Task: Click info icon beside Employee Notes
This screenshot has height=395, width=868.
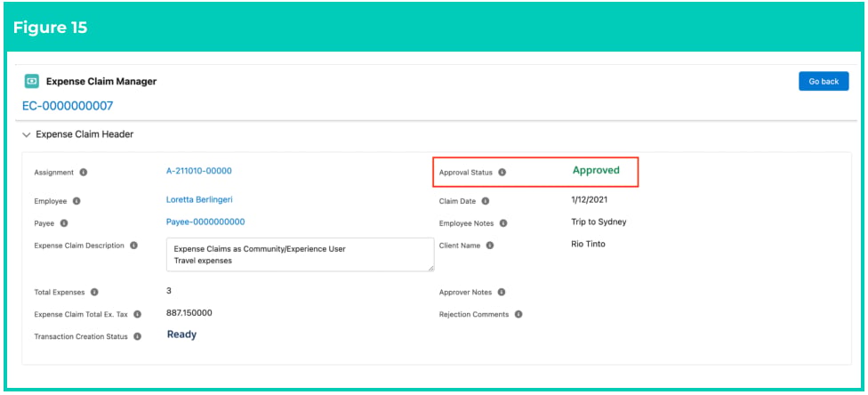Action: pyautogui.click(x=502, y=223)
